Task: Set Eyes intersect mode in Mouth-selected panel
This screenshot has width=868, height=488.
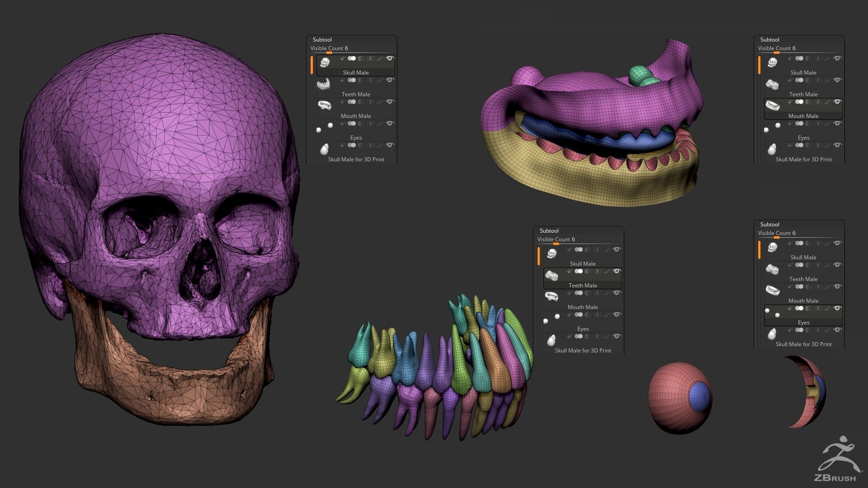Action: pyautogui.click(x=818, y=123)
